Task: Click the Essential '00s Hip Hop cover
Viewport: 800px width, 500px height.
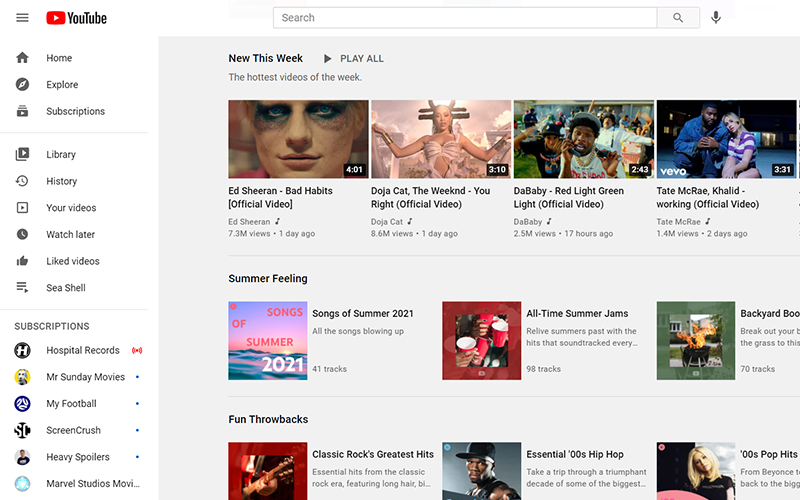Action: coord(482,471)
